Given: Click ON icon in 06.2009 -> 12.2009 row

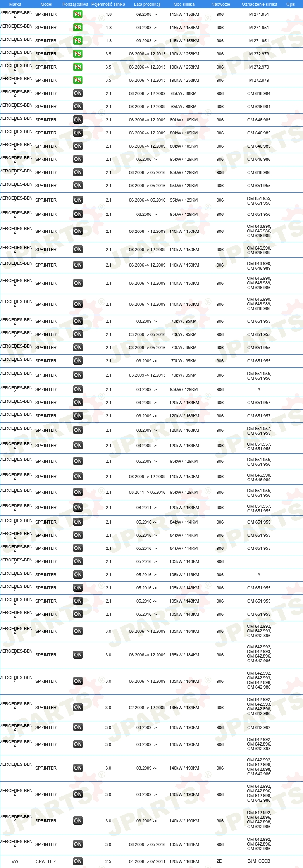Looking at the screenshot, I should (78, 477).
